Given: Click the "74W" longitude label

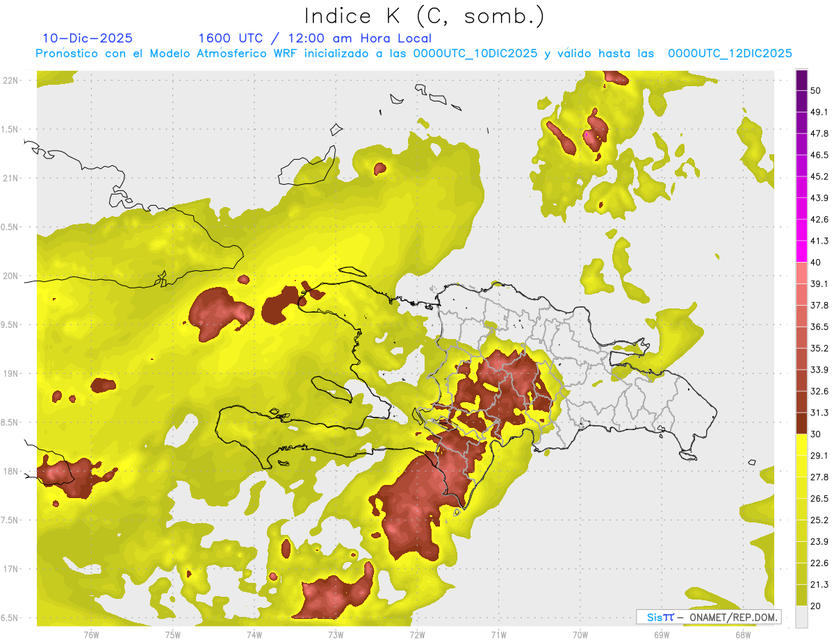Looking at the screenshot, I should [254, 634].
